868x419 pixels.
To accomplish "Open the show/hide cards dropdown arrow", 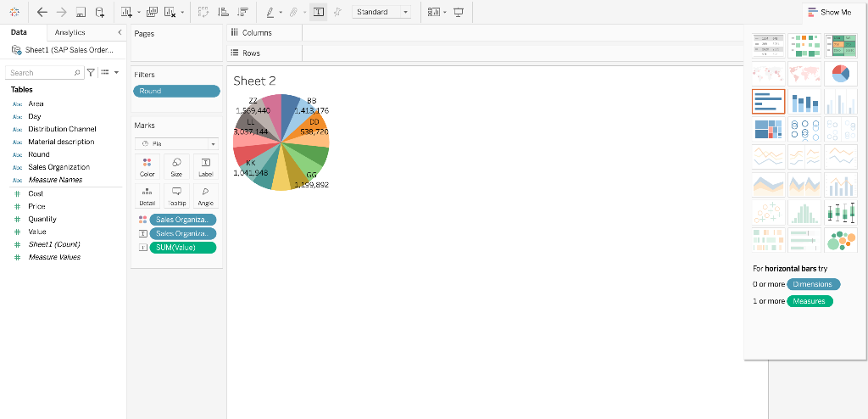I will coord(445,12).
